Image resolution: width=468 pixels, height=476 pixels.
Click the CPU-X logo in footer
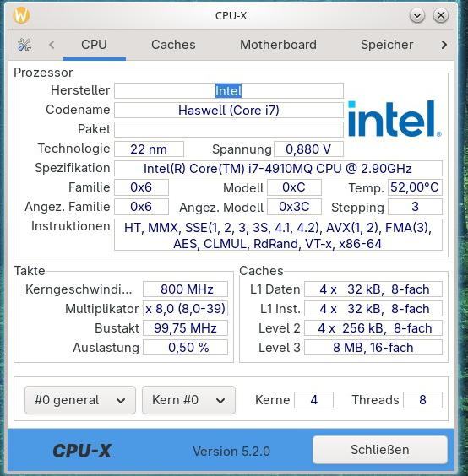(x=82, y=451)
